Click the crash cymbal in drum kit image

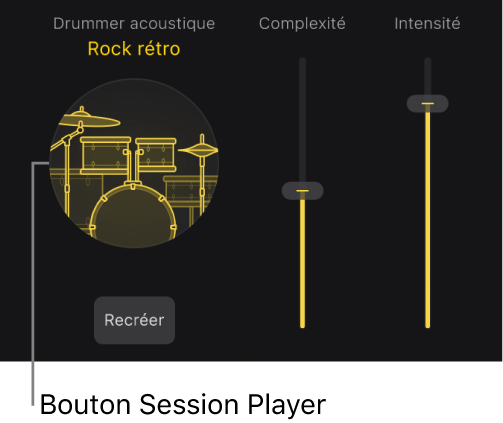point(89,119)
